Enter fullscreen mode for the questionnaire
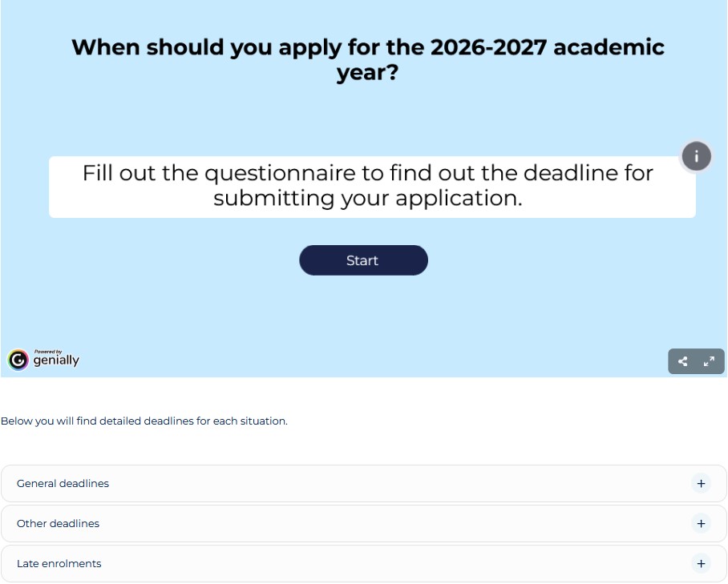This screenshot has width=728, height=584. [709, 361]
